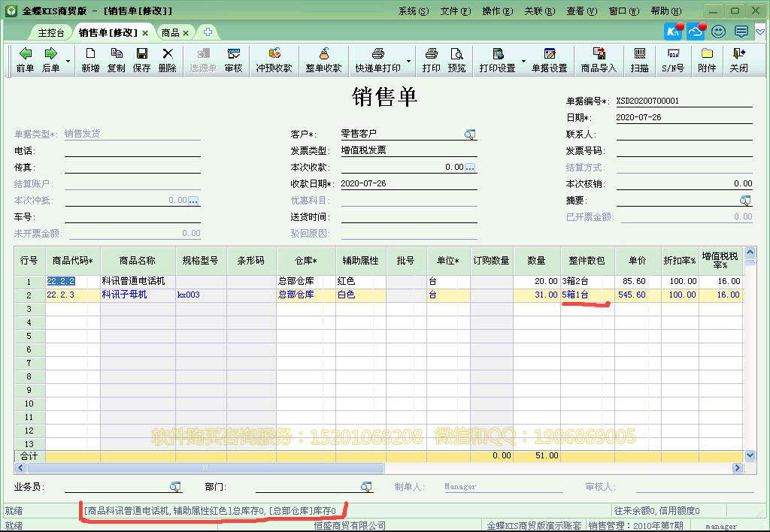Click the 审核 audit icon
The width and height of the screenshot is (770, 532).
coord(234,59)
